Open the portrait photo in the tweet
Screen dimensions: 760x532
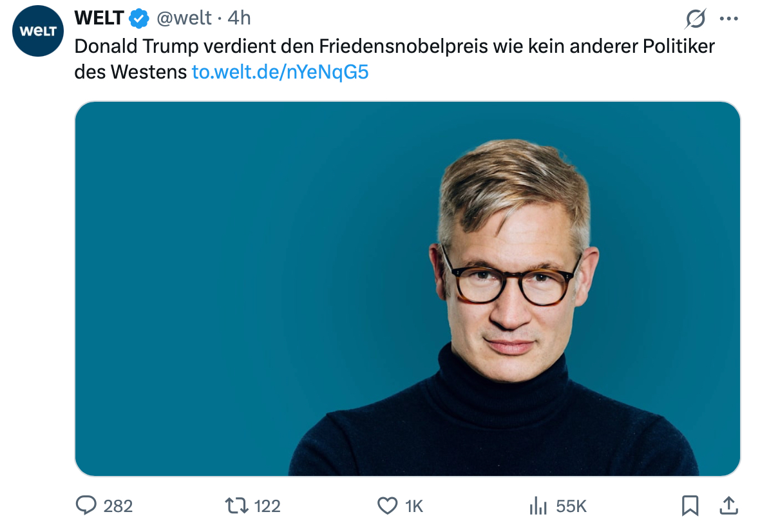(407, 289)
